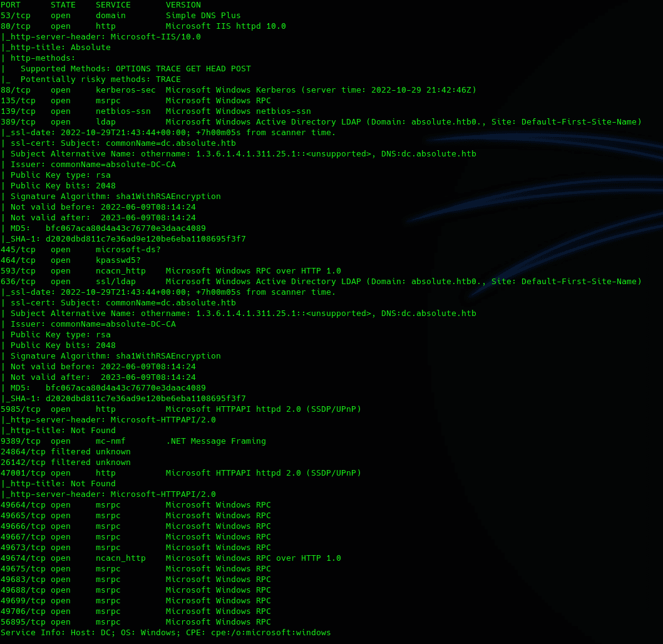Screen dimensions: 663x644
Task: Select "Simple DNS Plus" version text
Action: click(203, 16)
